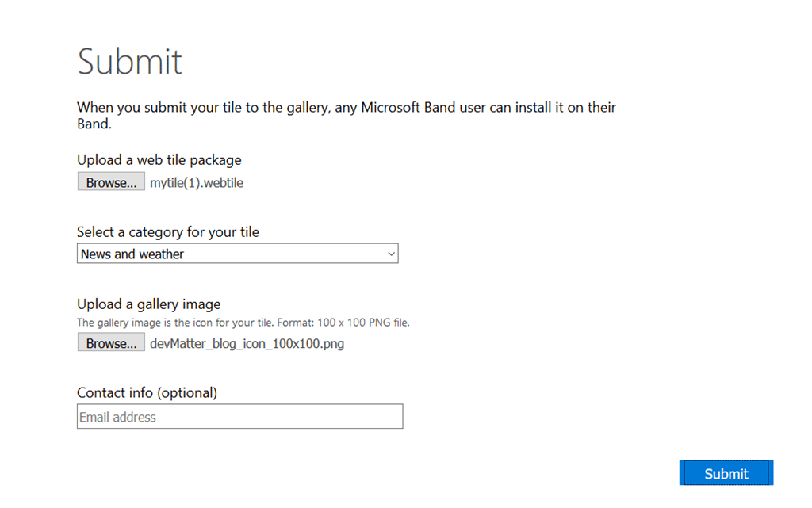Viewport: 812px width, 508px height.
Task: Click 'When you submit your tile' intro text
Action: (x=159, y=108)
